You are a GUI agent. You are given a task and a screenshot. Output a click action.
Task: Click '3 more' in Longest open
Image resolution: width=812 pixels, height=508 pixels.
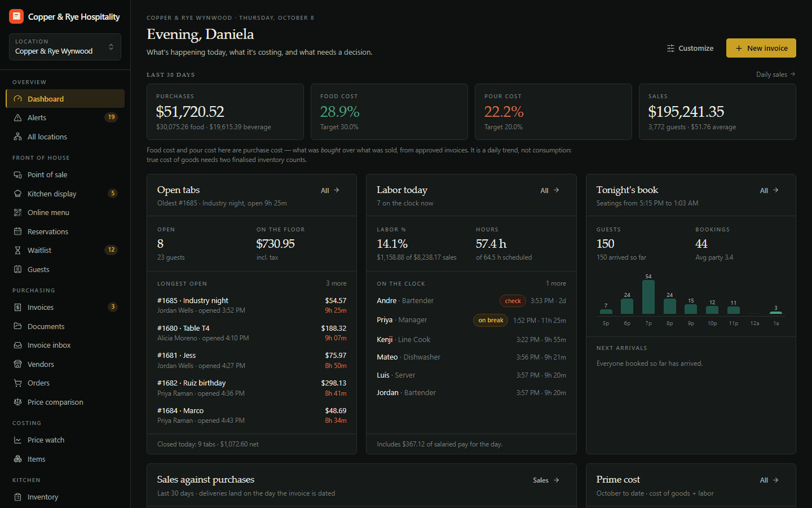point(336,283)
